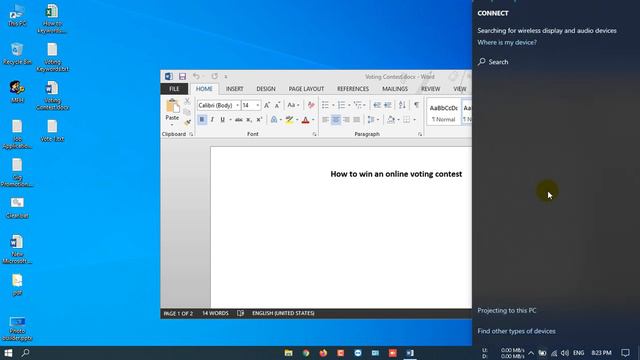
Task: Click the Paste clipboard icon
Action: [173, 106]
